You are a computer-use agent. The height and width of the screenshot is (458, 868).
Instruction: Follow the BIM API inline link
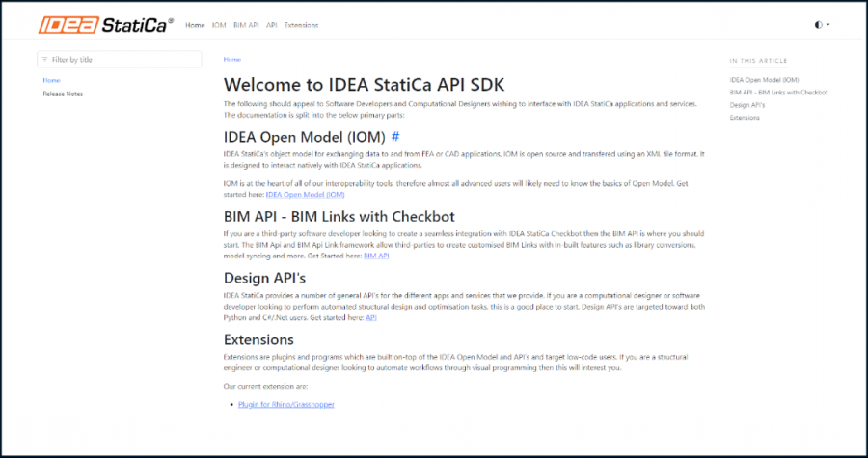[x=376, y=256]
